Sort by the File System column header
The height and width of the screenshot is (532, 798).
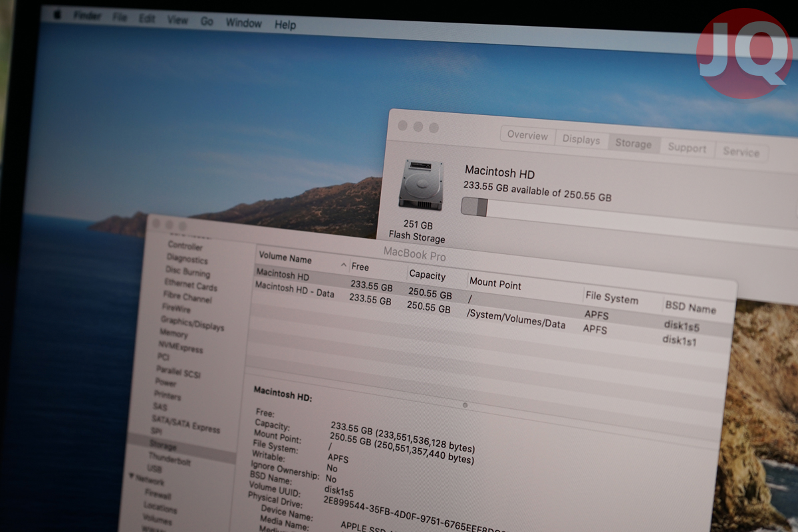(x=611, y=298)
